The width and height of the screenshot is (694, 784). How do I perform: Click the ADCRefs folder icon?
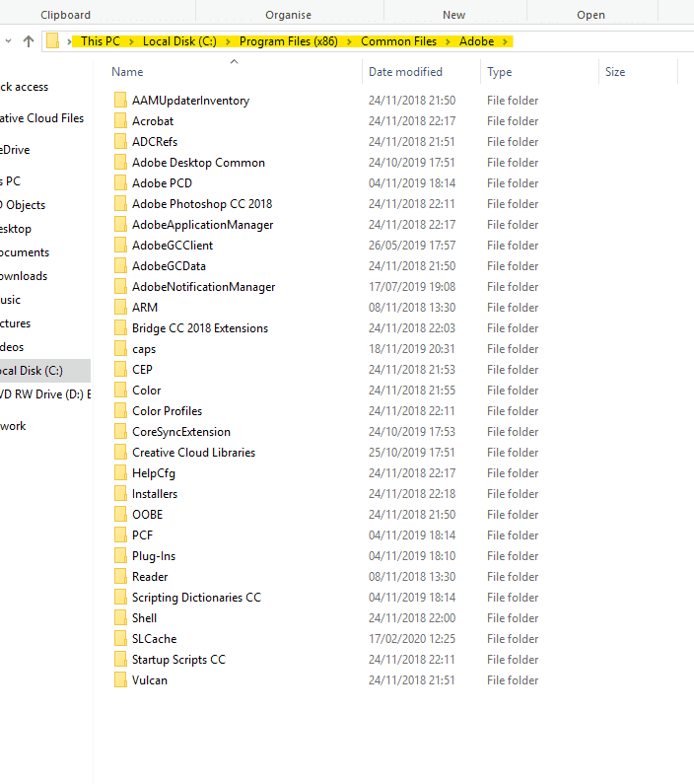click(x=120, y=141)
